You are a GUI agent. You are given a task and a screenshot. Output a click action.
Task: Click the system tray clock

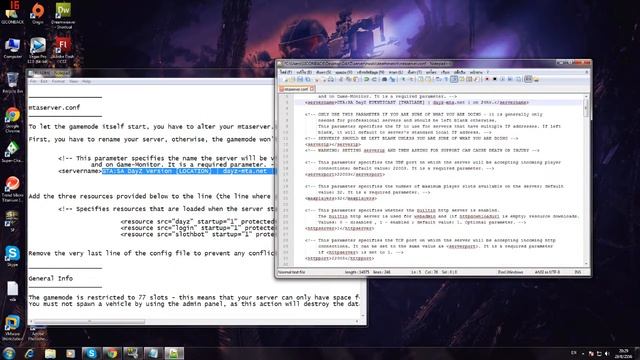(623, 353)
